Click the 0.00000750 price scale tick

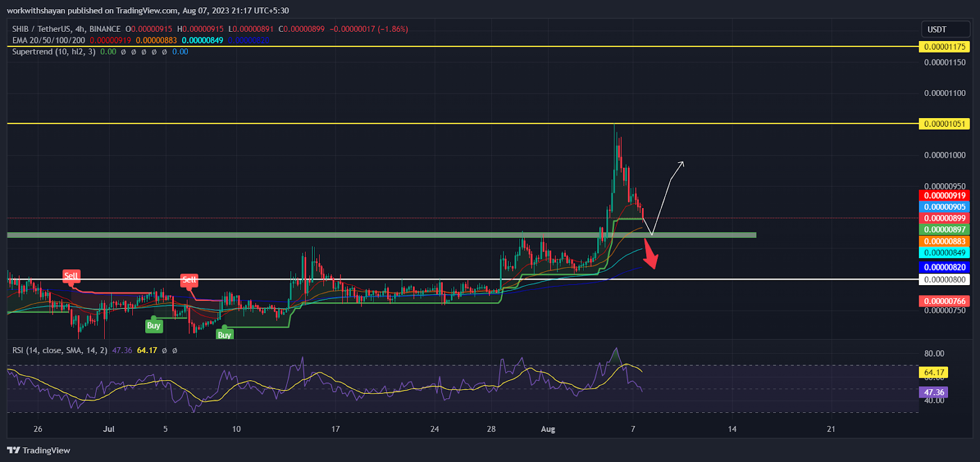[x=944, y=310]
